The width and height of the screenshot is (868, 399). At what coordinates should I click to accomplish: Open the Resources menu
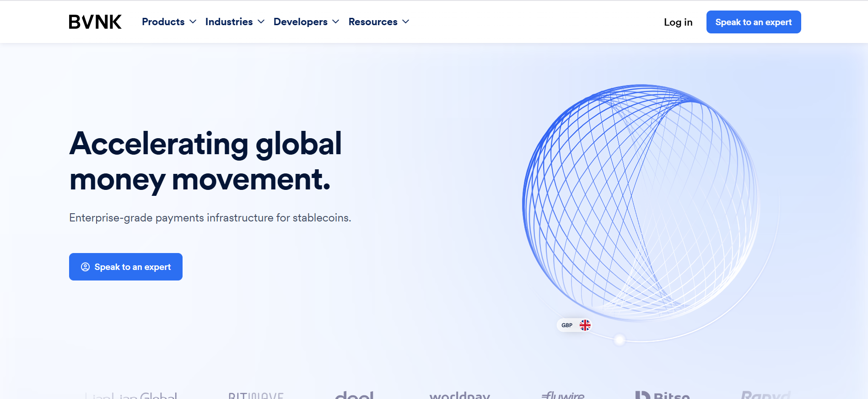tap(378, 22)
